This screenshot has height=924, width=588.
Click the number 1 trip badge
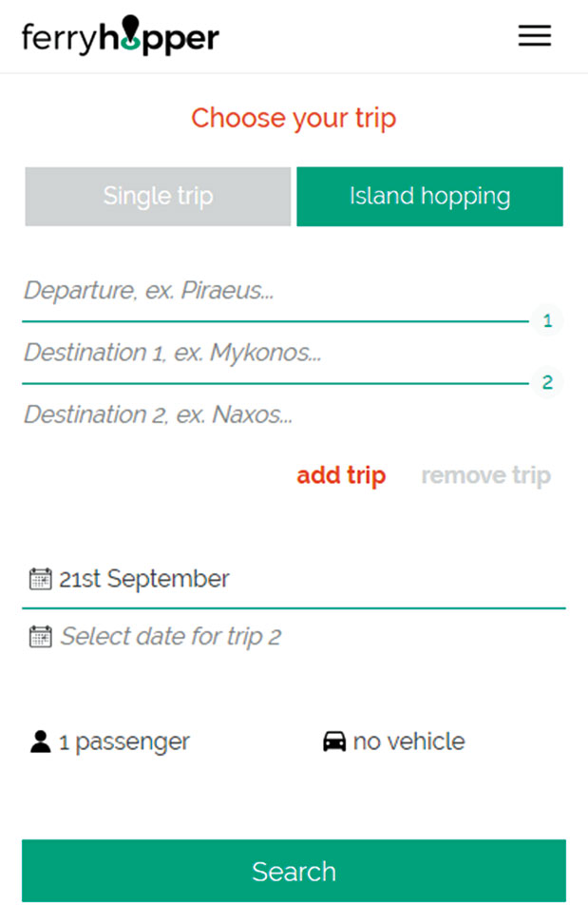[x=547, y=321]
